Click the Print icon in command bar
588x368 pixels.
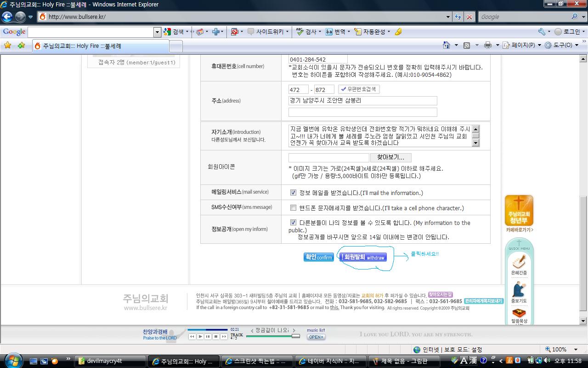pyautogui.click(x=488, y=45)
